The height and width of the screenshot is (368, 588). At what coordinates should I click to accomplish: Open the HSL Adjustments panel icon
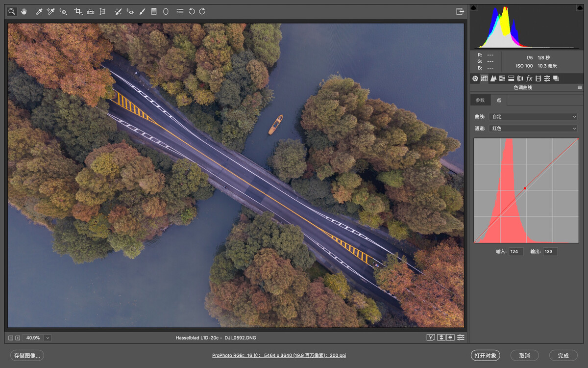point(502,79)
